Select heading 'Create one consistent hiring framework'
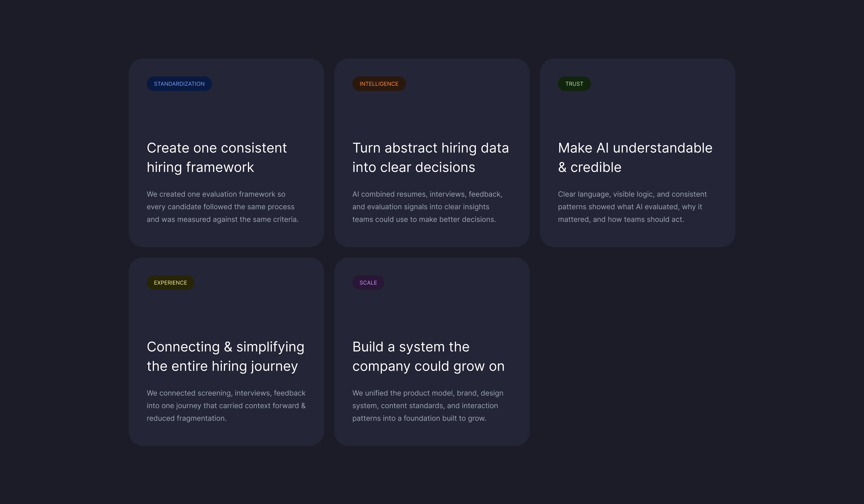Viewport: 864px width, 504px height. click(217, 157)
